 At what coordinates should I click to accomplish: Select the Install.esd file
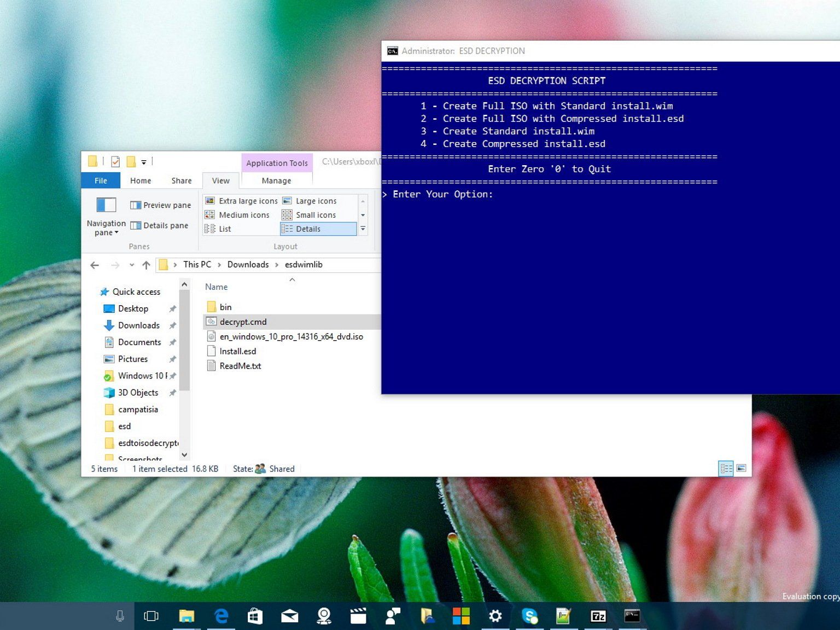237,351
